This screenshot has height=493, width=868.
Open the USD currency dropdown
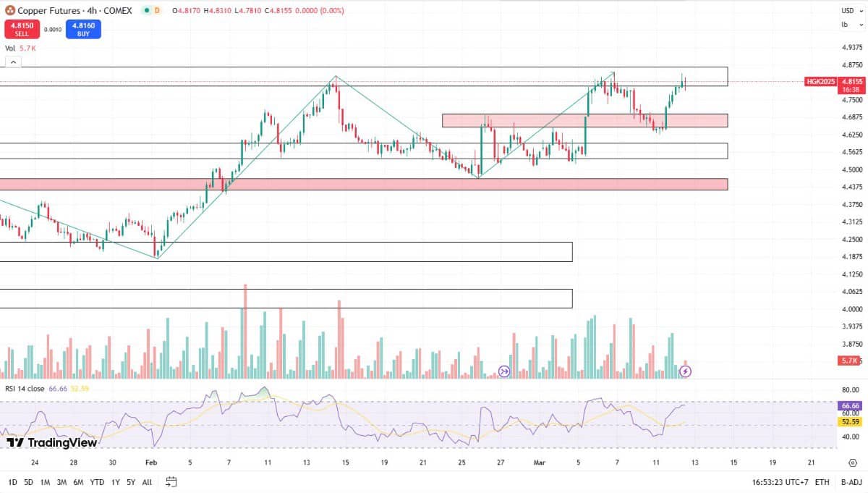tap(848, 10)
